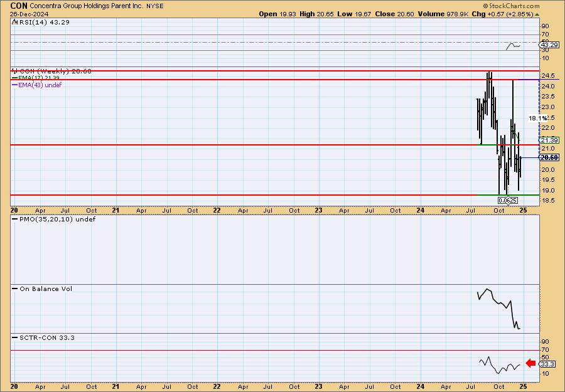This screenshot has height=392, width=565.
Task: Click the 24.0 price axis label
Action: (x=547, y=87)
